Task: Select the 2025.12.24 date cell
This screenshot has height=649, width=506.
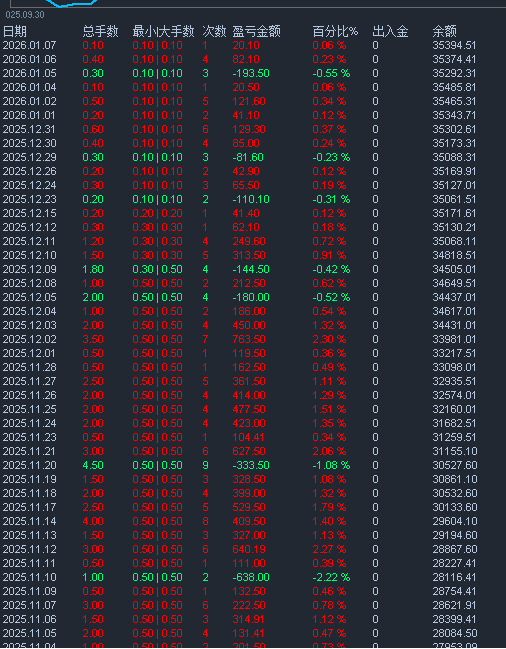Action: 29,185
